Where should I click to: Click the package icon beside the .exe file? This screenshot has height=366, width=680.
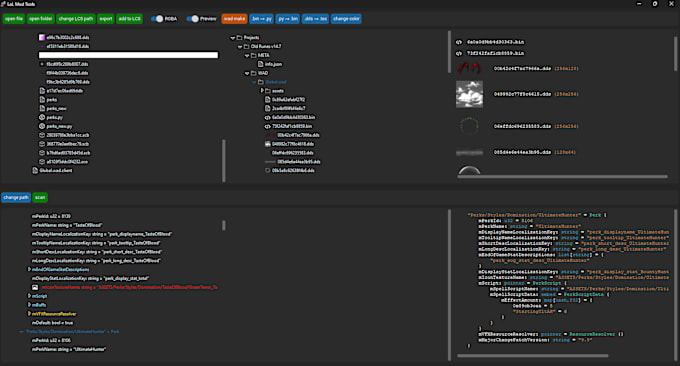[x=42, y=162]
